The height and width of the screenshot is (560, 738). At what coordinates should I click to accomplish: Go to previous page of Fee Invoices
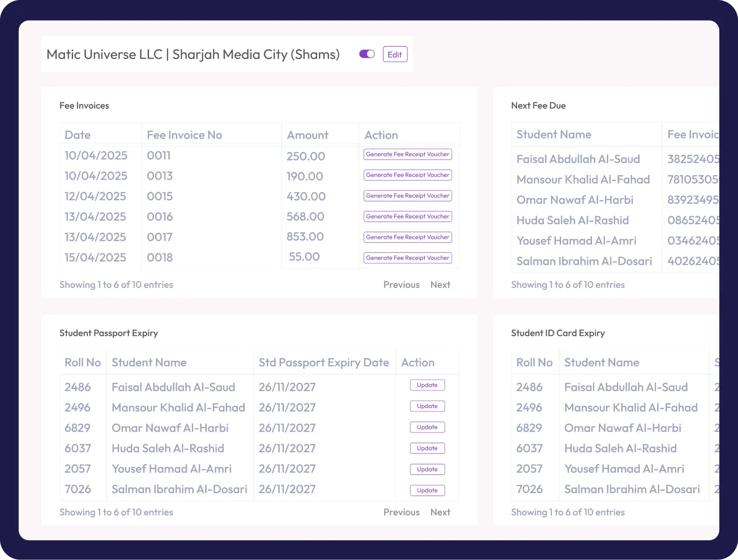[x=401, y=285]
